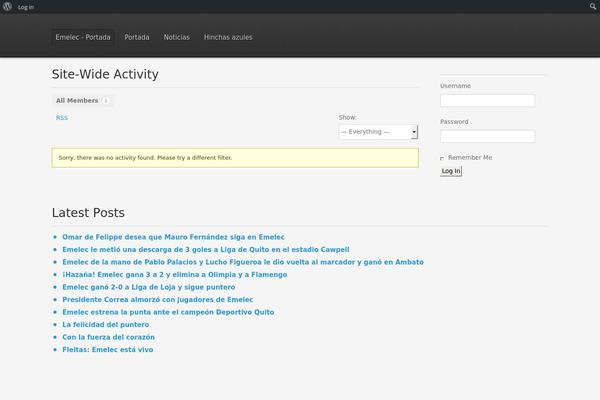Open post Fleitas: Emelec está vivo
Screen dimensions: 600x400
[108, 349]
